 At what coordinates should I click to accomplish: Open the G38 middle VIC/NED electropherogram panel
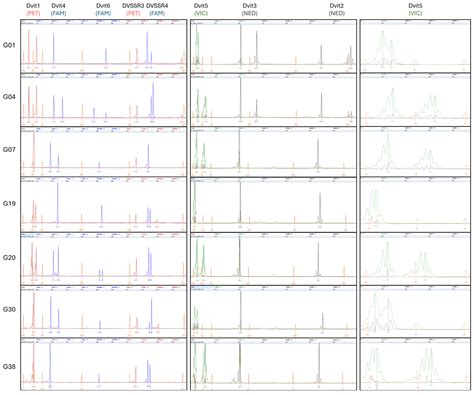tap(273, 364)
